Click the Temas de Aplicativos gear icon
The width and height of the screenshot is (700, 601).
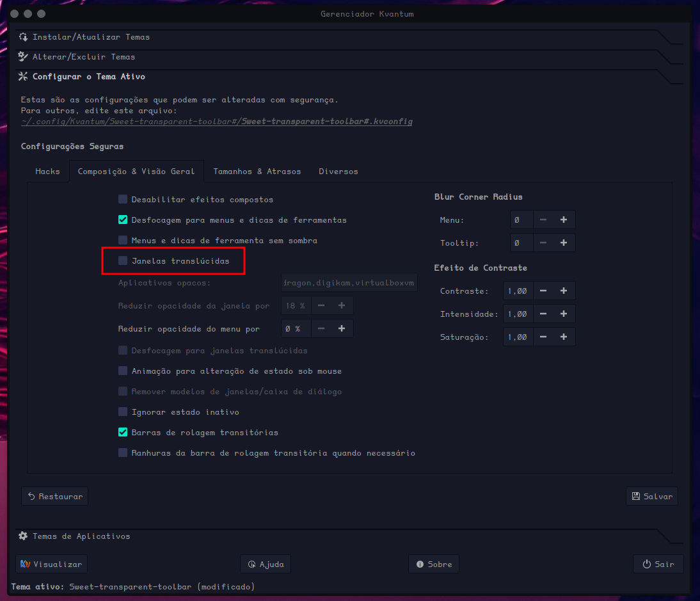[x=24, y=536]
